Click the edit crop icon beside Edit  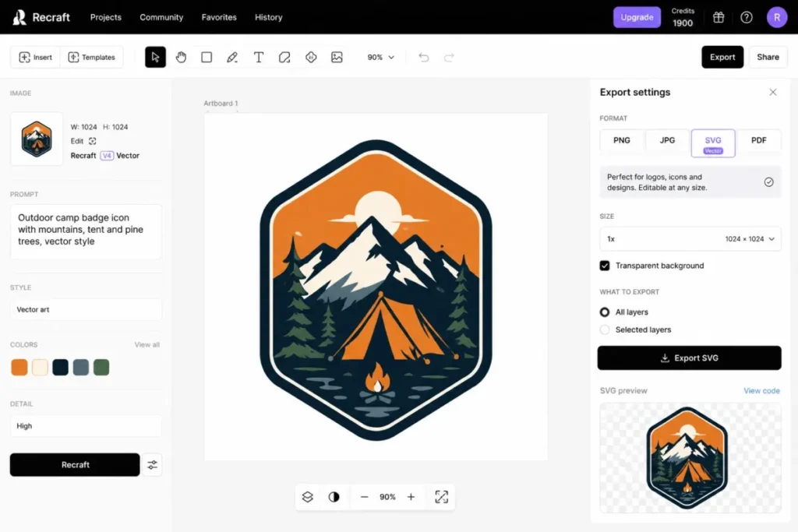tap(92, 141)
